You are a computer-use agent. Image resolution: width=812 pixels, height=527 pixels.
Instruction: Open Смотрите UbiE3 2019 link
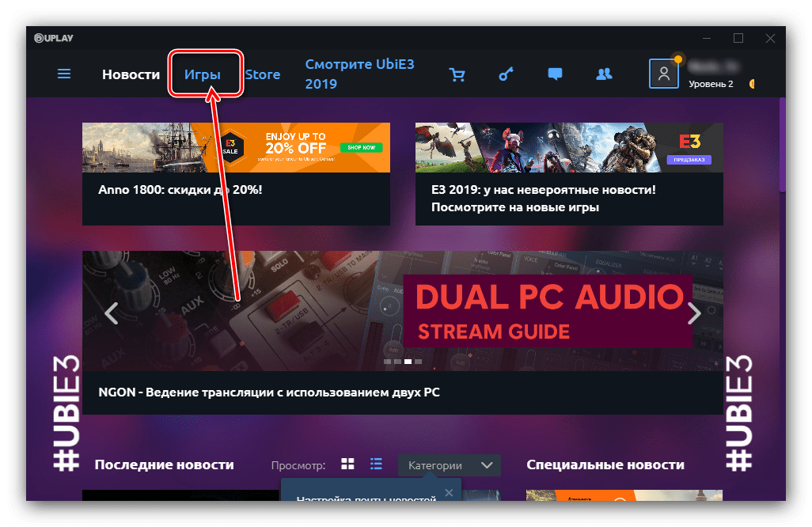(359, 74)
